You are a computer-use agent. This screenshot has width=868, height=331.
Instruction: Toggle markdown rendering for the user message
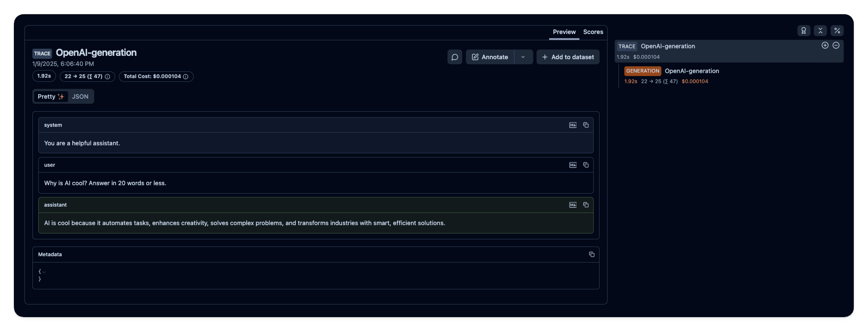573,165
